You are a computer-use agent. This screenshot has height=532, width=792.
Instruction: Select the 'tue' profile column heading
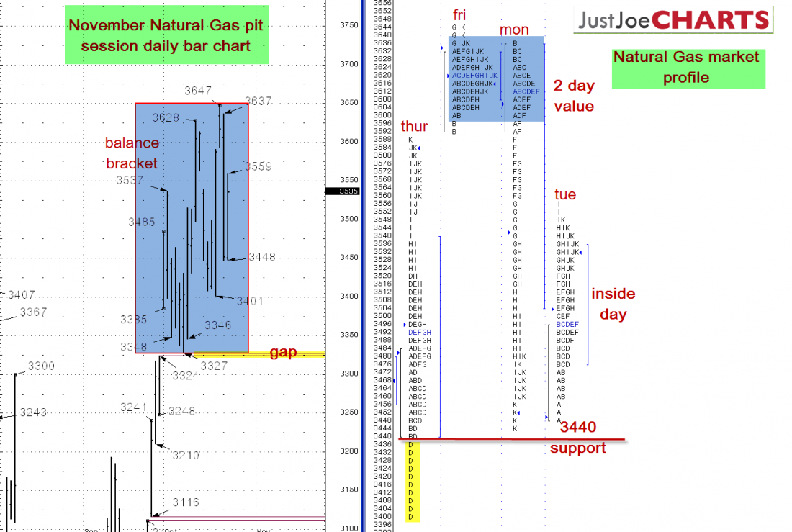pyautogui.click(x=565, y=194)
